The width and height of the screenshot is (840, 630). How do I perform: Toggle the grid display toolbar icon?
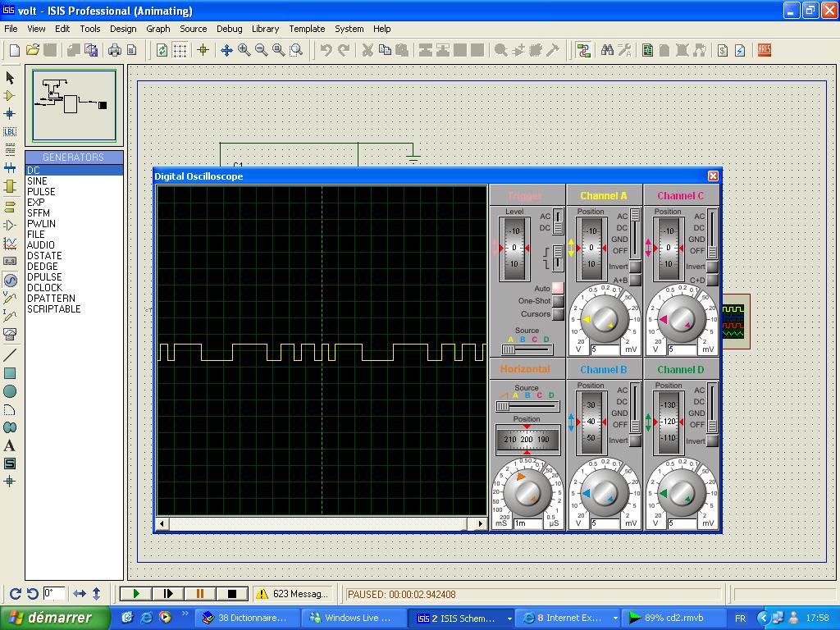180,50
